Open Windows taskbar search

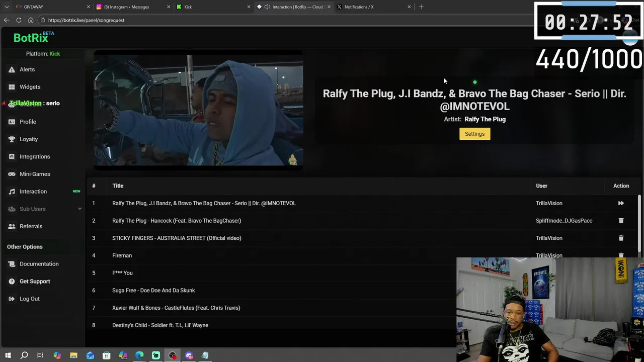(x=24, y=355)
